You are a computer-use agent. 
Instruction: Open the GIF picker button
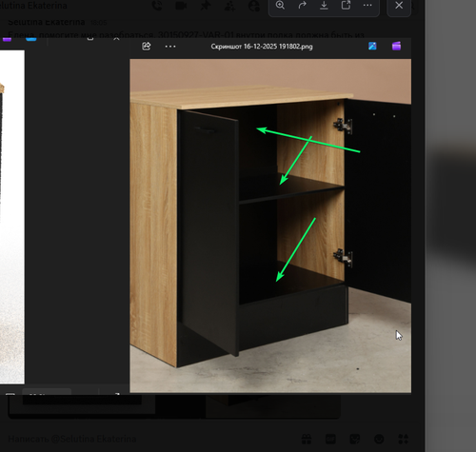[330, 439]
